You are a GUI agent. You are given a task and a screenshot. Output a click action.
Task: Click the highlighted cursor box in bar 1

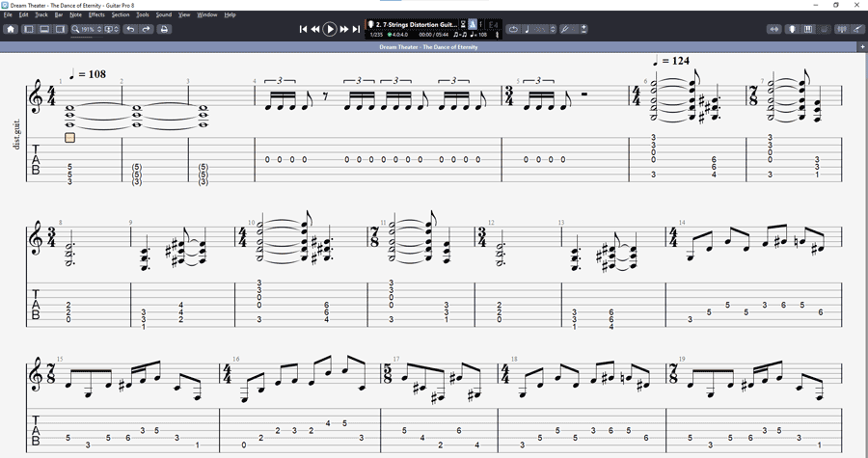point(69,138)
